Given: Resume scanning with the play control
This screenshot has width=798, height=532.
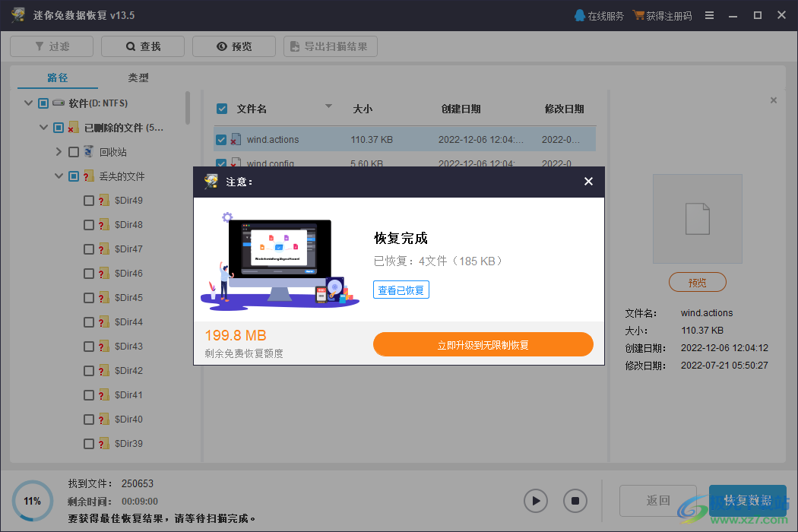Looking at the screenshot, I should [535, 501].
